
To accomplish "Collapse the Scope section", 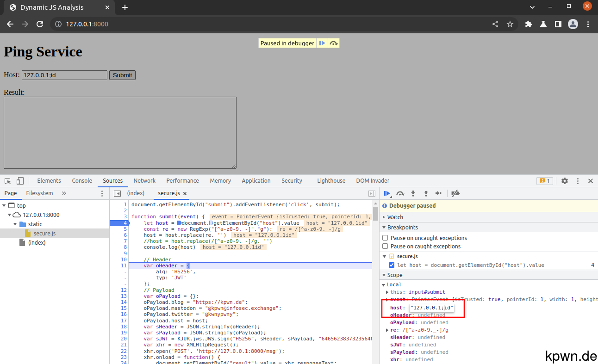I will point(384,275).
